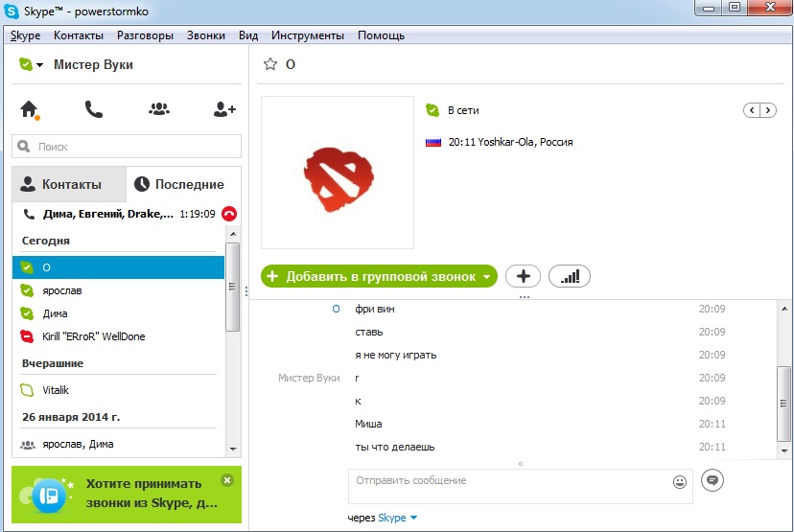
Task: Select contact Дима in the list
Action: coord(119,313)
